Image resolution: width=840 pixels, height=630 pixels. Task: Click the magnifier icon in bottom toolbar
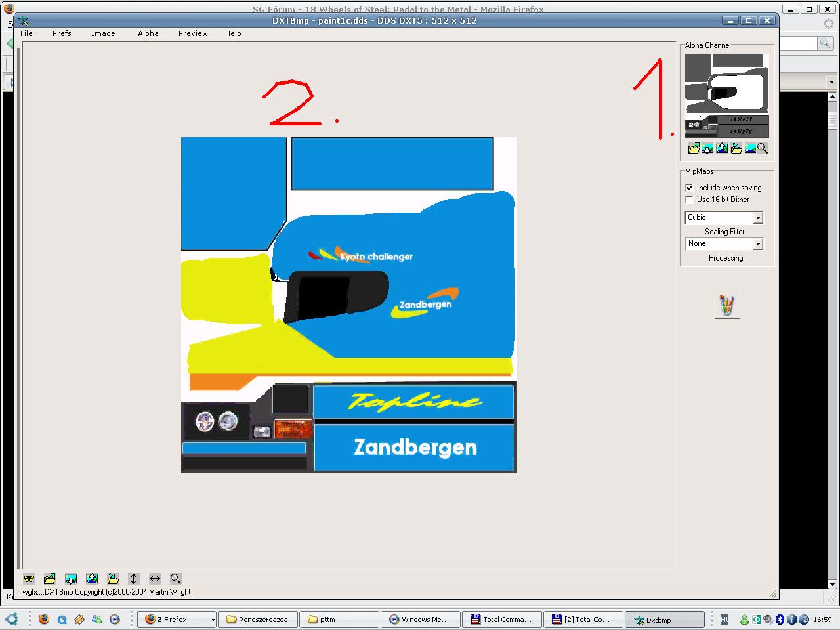176,578
